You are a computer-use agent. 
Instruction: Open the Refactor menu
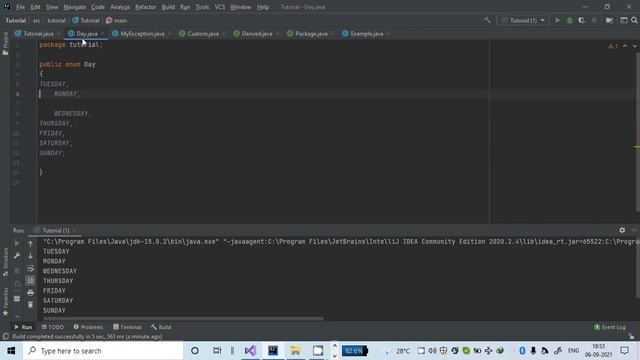coord(146,7)
